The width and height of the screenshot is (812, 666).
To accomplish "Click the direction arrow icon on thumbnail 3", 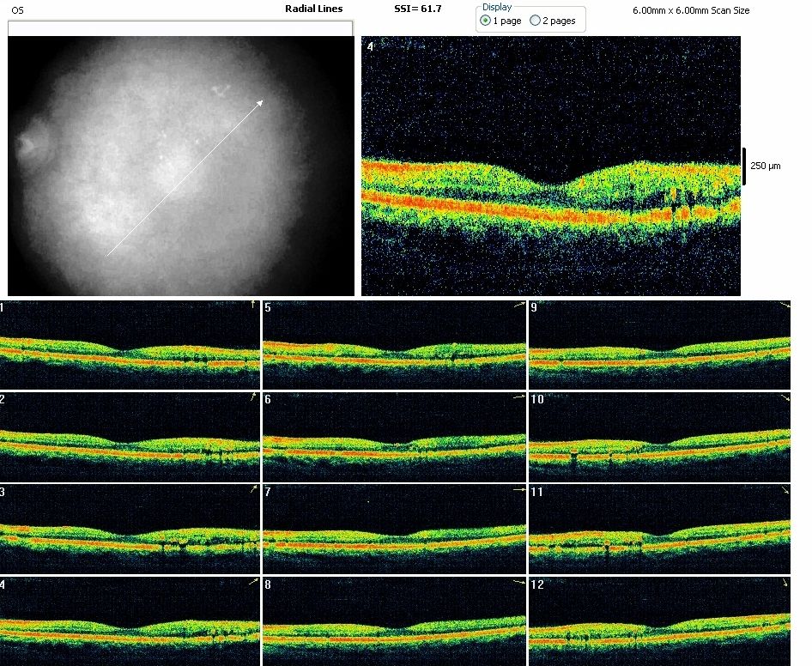I will (x=252, y=489).
